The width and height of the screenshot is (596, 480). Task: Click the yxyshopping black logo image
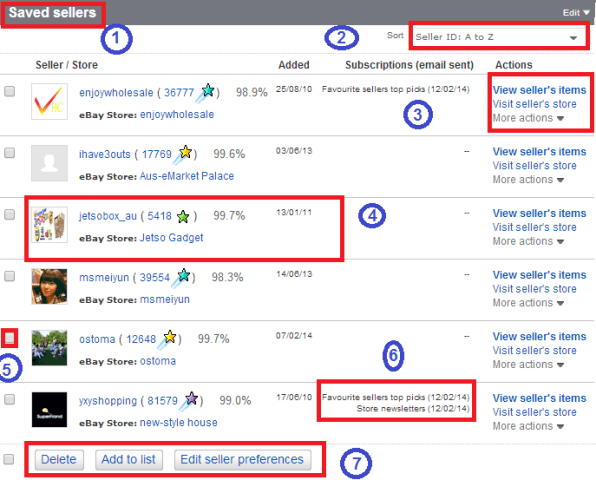tap(49, 409)
